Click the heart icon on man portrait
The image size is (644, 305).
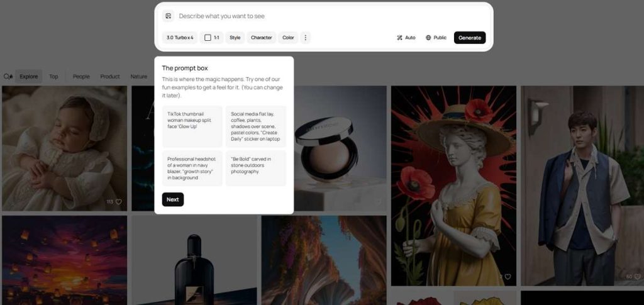637,277
